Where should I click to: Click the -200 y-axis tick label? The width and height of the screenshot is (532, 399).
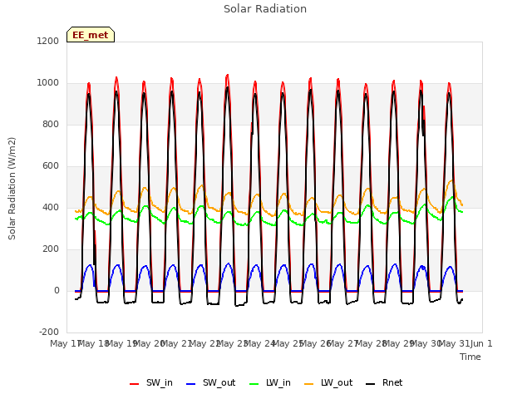click(49, 332)
